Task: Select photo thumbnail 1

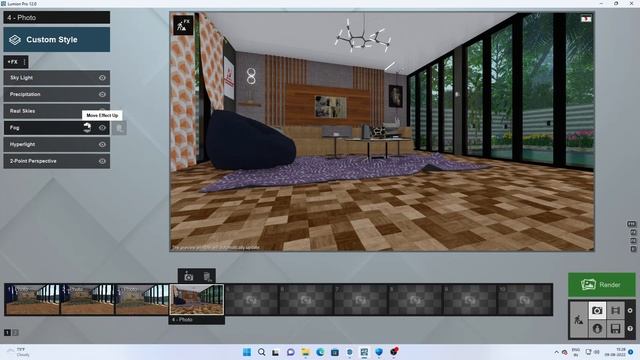Action: pyautogui.click(x=32, y=300)
